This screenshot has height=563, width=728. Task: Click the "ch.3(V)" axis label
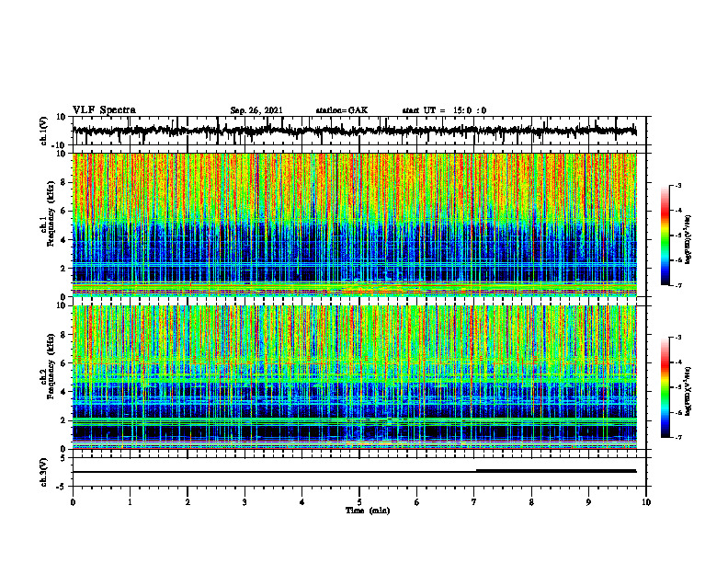(x=44, y=472)
